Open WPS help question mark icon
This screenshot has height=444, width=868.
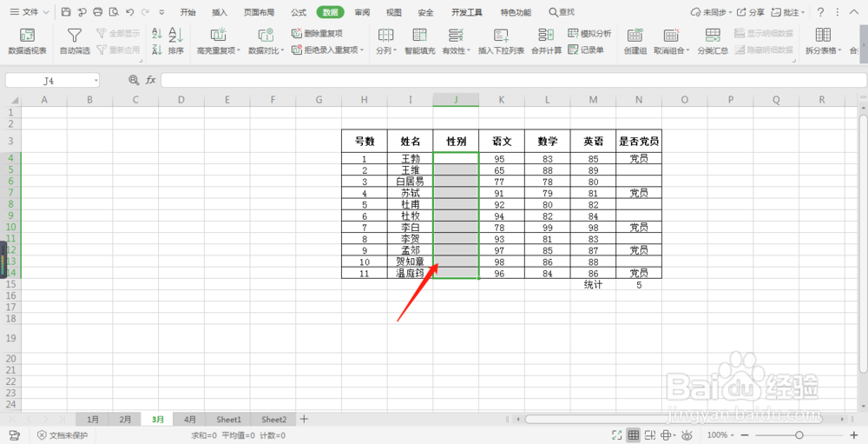[821, 11]
